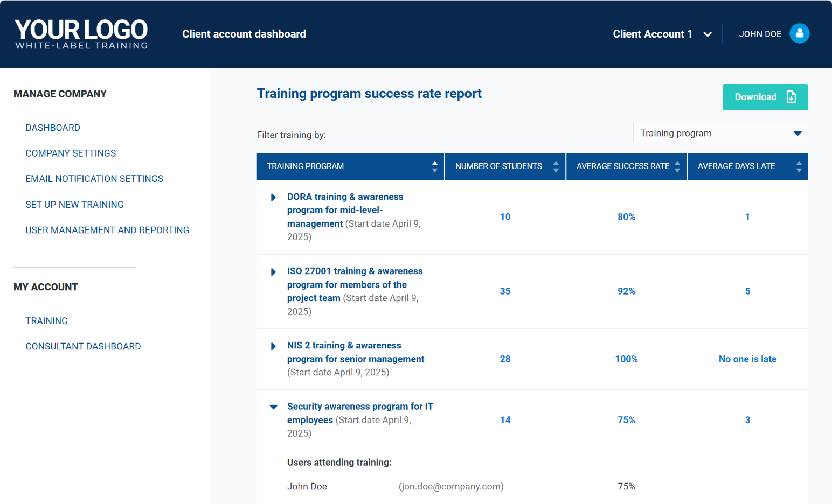Download the success rate report

click(765, 97)
